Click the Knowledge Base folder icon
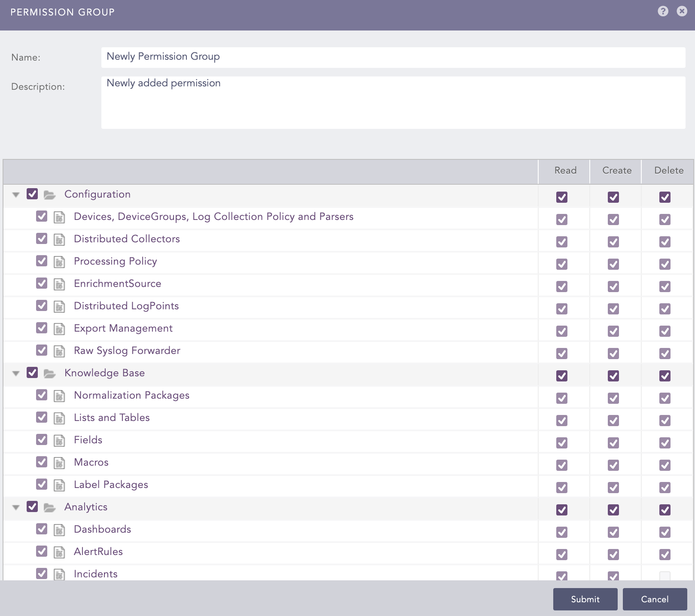The image size is (695, 616). point(50,374)
